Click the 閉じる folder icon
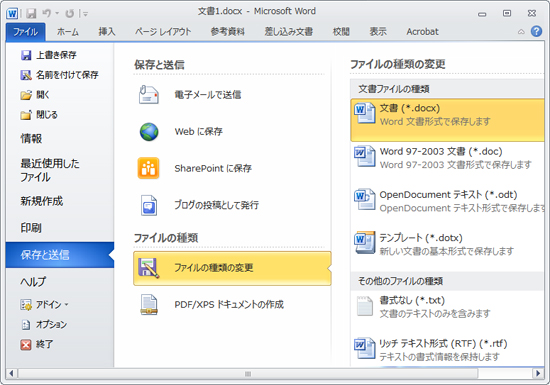Viewport: 550px width, 385px height. [x=26, y=115]
